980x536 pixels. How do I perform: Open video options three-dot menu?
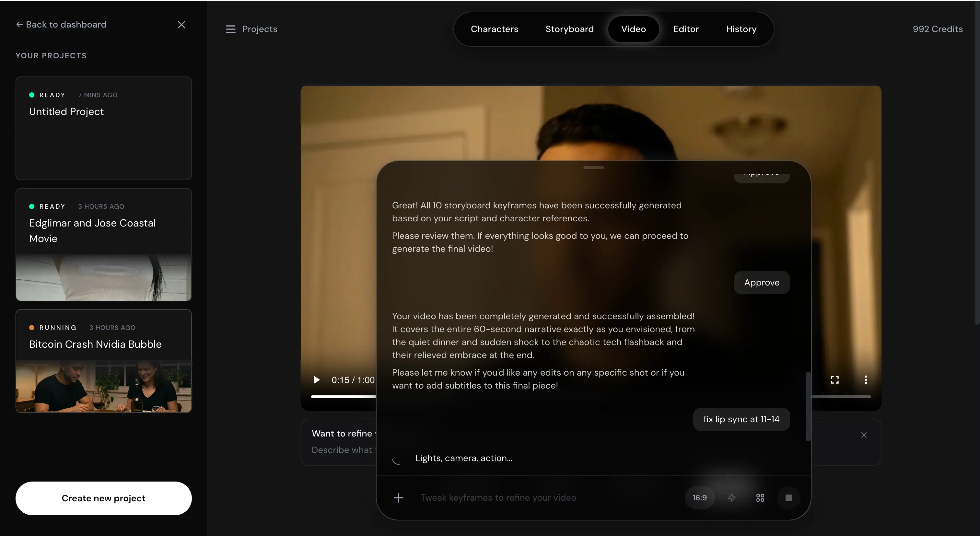point(866,380)
